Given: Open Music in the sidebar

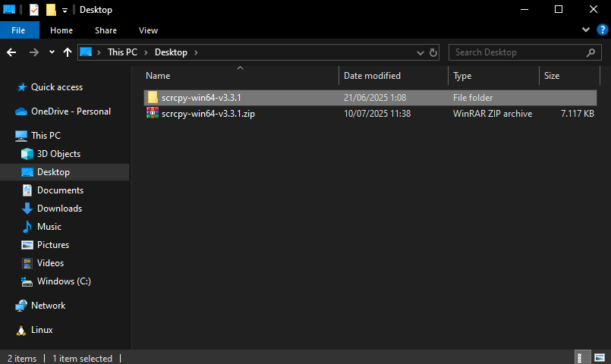Looking at the screenshot, I should click(x=49, y=227).
